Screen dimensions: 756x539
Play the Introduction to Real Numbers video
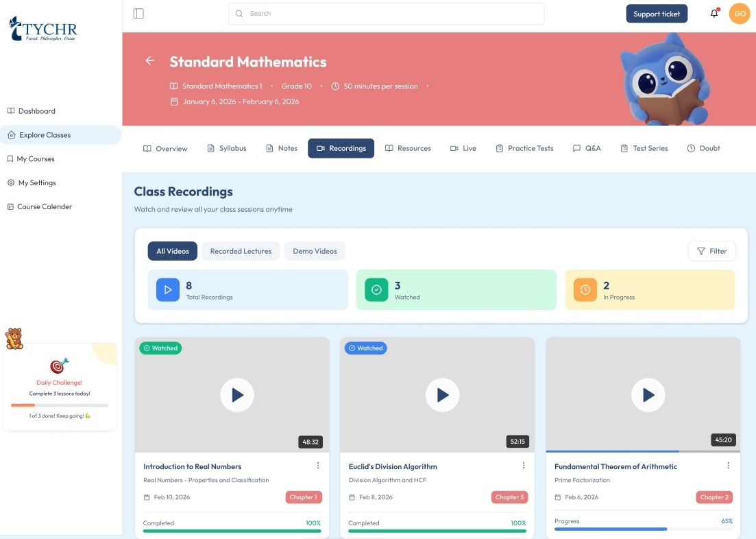click(x=237, y=395)
